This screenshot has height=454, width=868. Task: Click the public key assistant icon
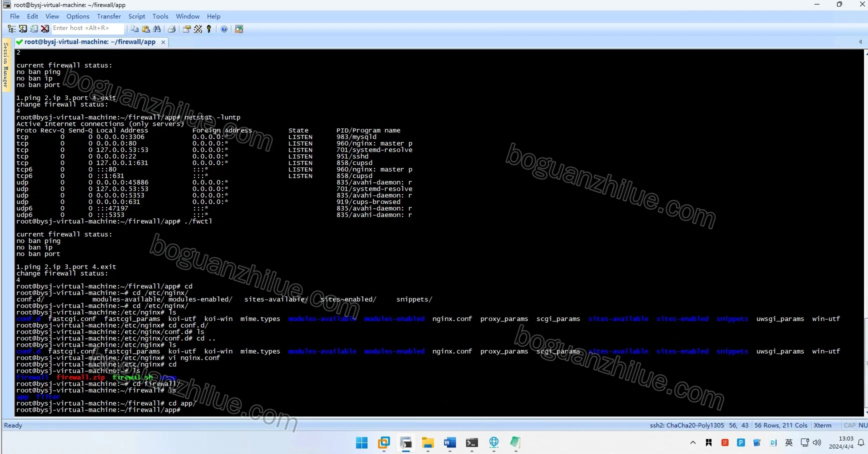[x=209, y=29]
